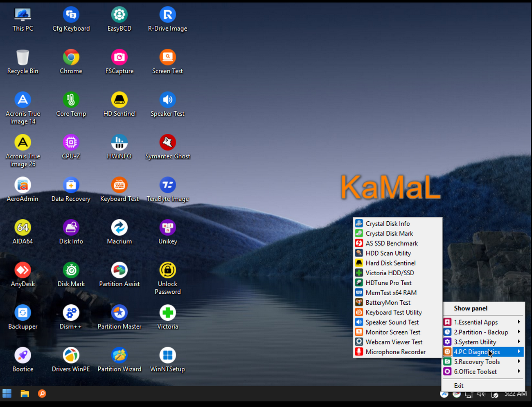Launch AnyDesk from the desktop

point(23,275)
